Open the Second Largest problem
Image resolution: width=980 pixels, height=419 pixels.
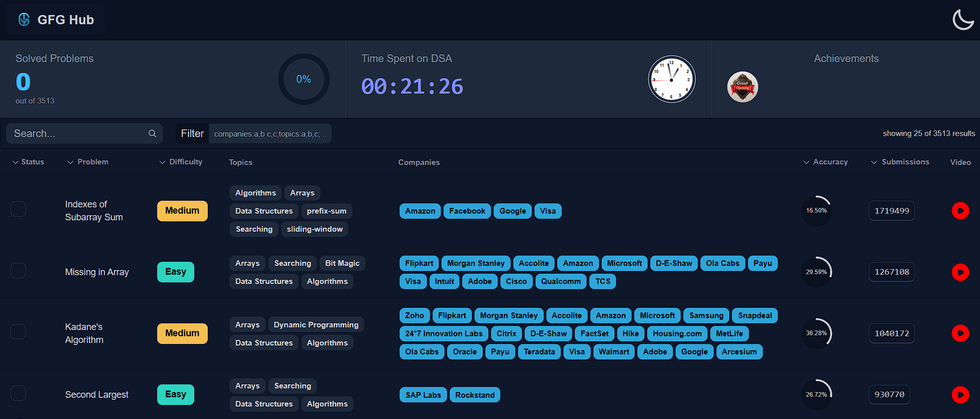[x=97, y=395]
